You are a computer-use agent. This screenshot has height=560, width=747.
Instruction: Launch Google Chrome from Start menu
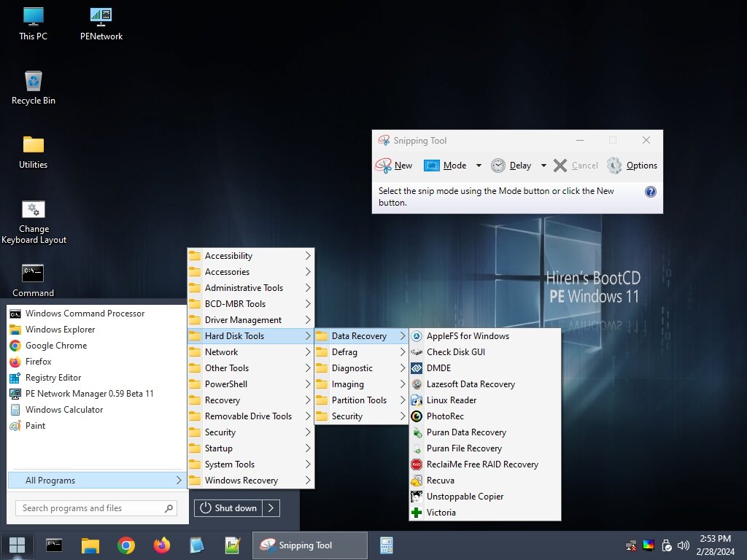tap(96, 345)
